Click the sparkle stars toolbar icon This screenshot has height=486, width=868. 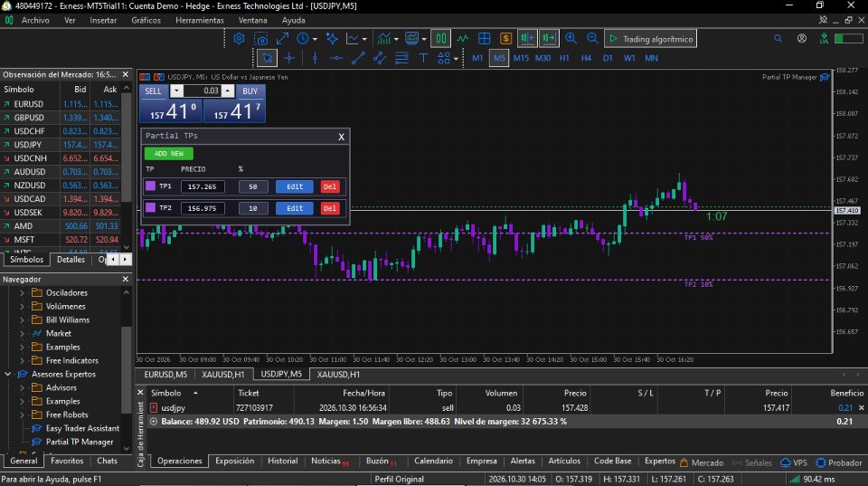(x=332, y=39)
